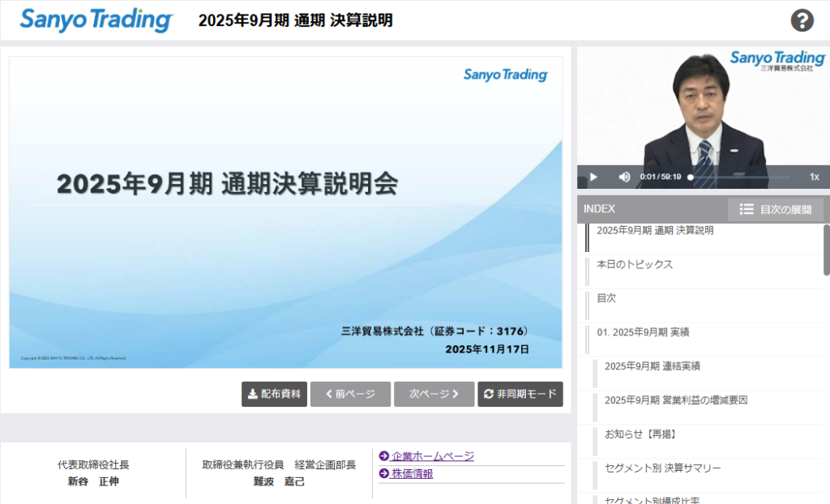This screenshot has width=830, height=504.
Task: Change playback speed from 1x
Action: 814,177
